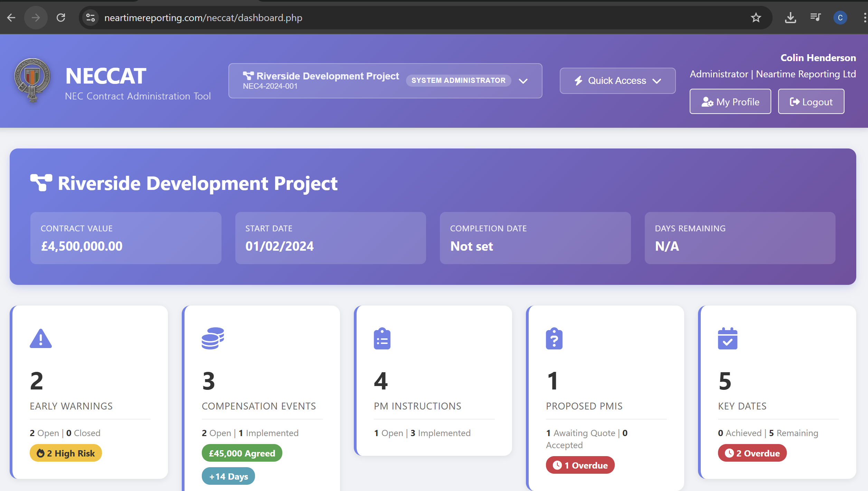
Task: Click the PM Instructions clipboard icon
Action: point(382,338)
